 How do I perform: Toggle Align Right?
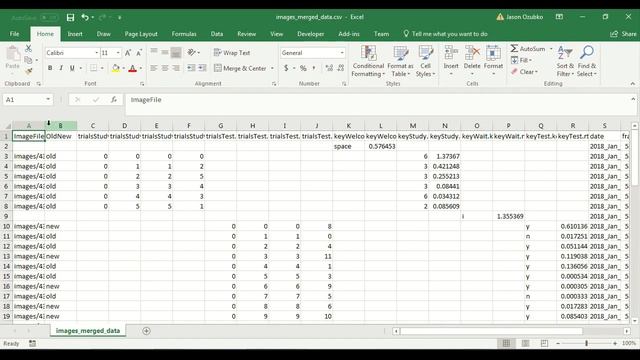pos(176,68)
